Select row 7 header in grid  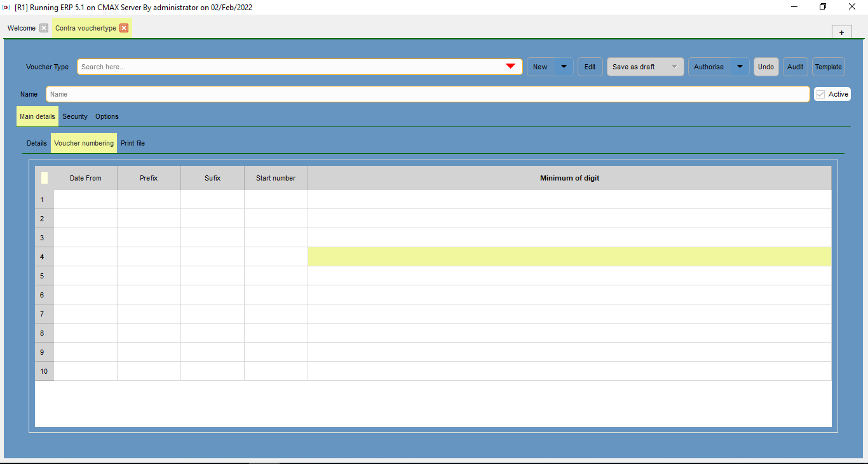pyautogui.click(x=44, y=314)
